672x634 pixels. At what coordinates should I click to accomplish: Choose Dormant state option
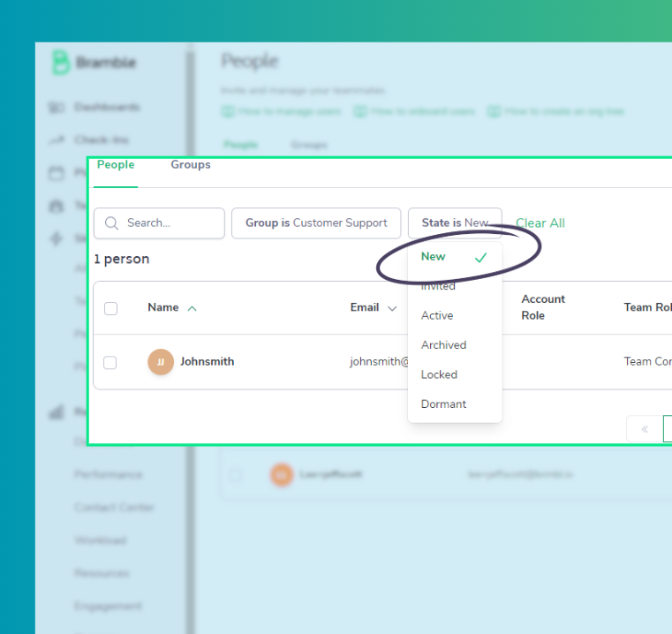(x=443, y=404)
